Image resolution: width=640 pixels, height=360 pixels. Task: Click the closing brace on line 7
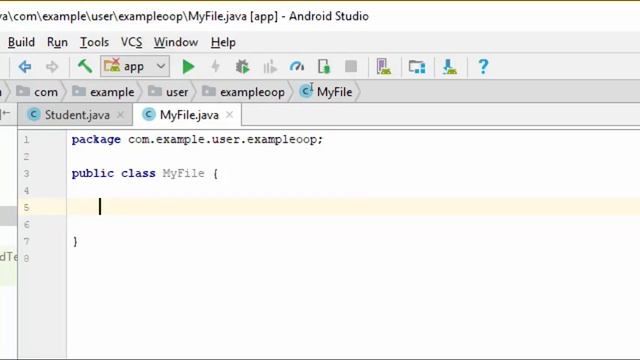(75, 241)
